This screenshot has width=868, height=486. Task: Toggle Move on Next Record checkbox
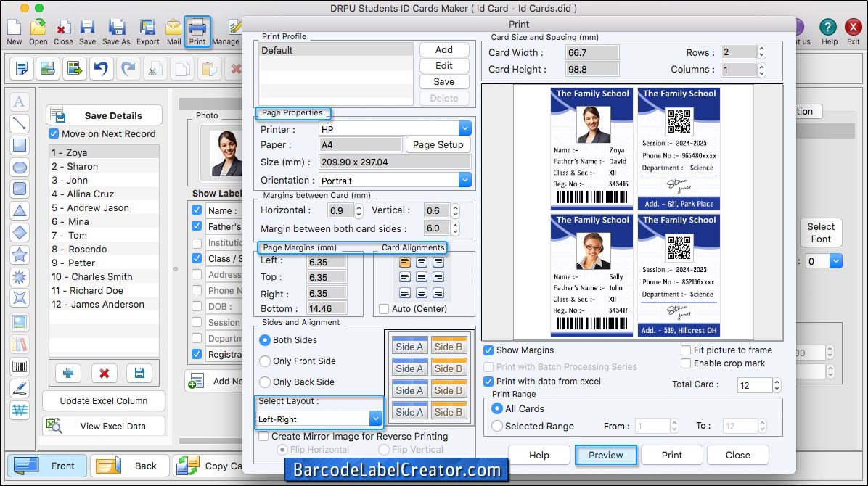tap(54, 133)
